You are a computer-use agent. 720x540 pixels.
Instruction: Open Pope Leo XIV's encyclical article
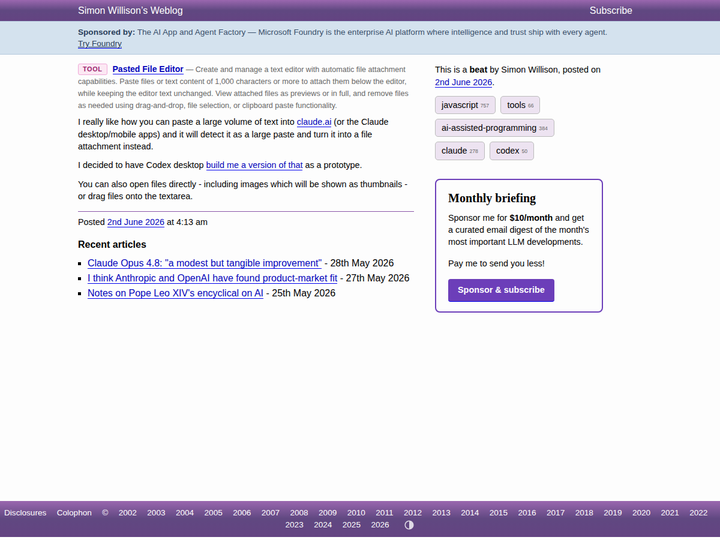point(175,293)
